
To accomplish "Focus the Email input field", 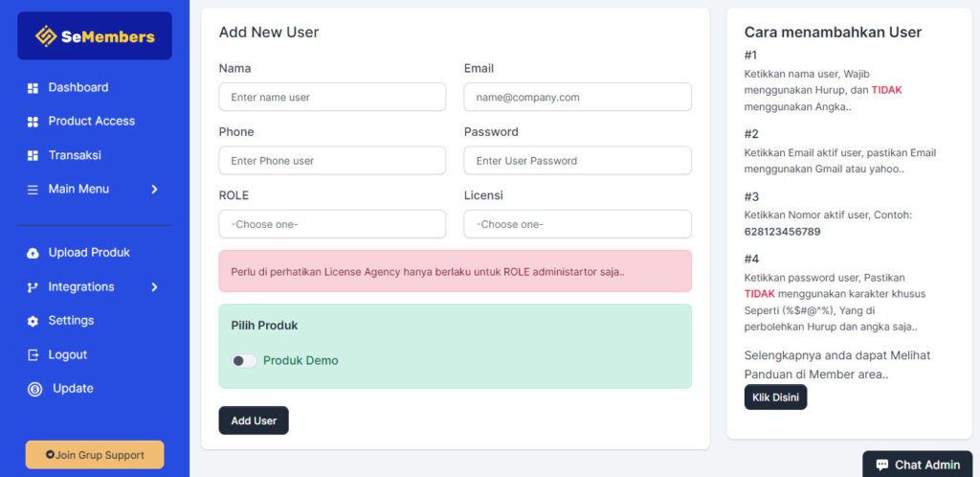I will pos(577,97).
